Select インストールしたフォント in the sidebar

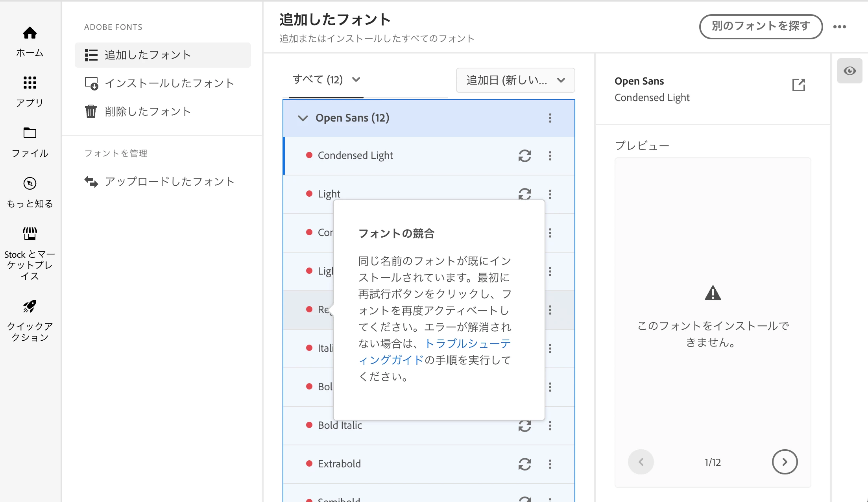click(x=169, y=83)
